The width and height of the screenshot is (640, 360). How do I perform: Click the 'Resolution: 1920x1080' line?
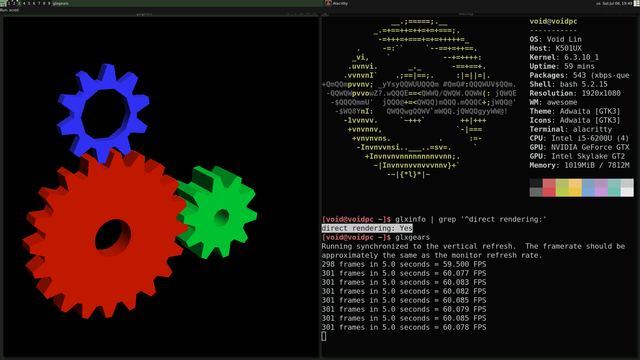(575, 93)
